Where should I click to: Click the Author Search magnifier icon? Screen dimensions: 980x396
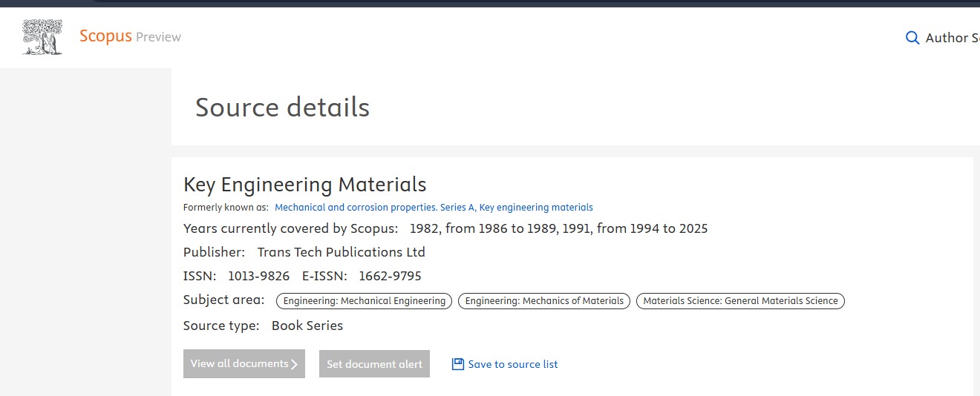tap(912, 38)
